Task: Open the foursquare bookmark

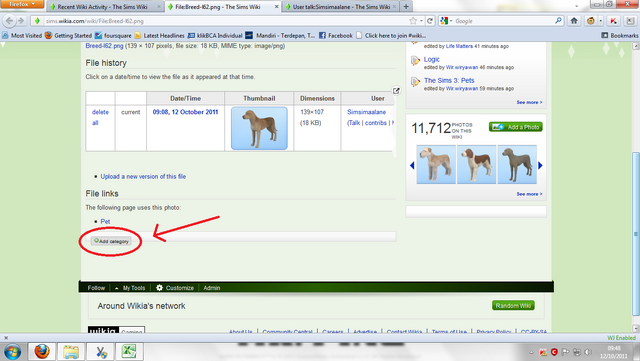Action: point(113,36)
